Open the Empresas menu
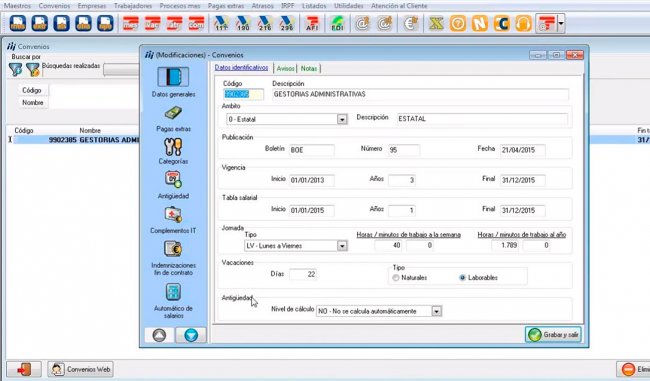650x381 pixels. [92, 6]
